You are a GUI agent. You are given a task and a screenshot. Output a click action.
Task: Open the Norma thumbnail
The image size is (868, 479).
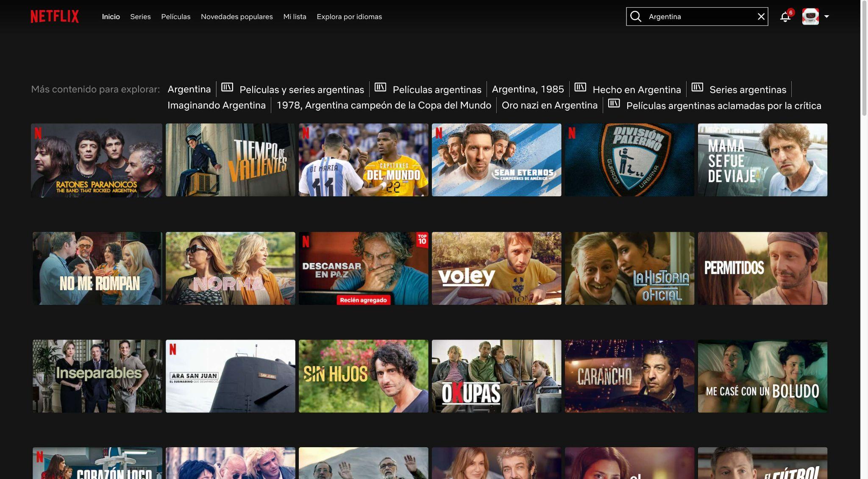(231, 268)
